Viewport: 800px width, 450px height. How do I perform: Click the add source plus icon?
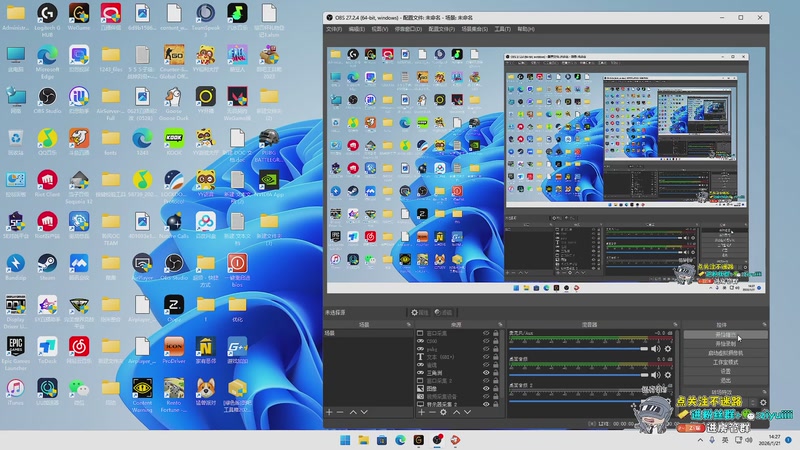click(421, 412)
